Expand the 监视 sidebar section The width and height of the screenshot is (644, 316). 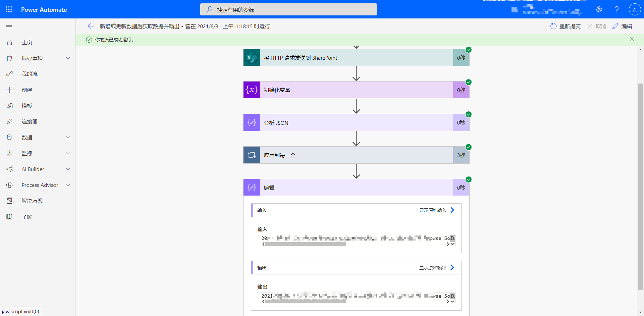coord(68,153)
